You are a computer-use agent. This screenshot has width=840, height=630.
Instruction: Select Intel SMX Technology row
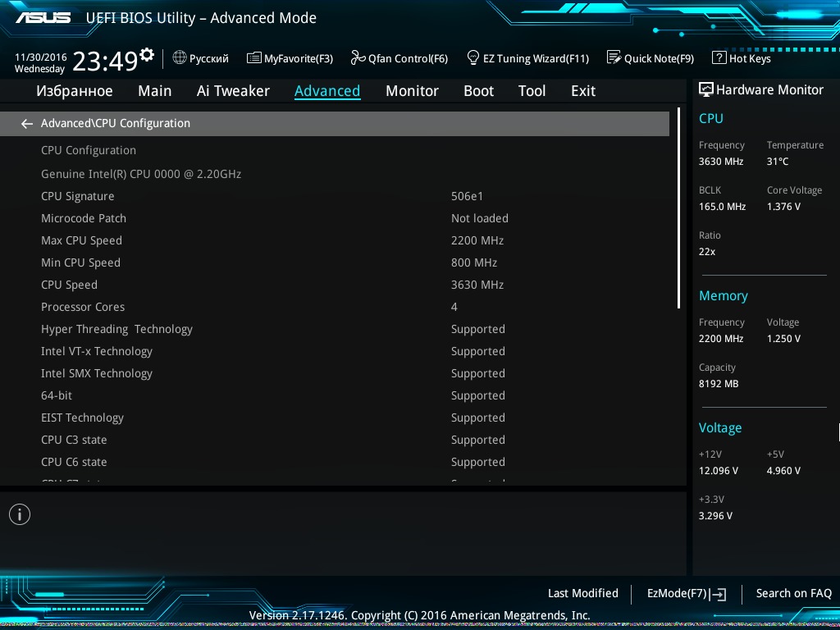[x=335, y=373]
